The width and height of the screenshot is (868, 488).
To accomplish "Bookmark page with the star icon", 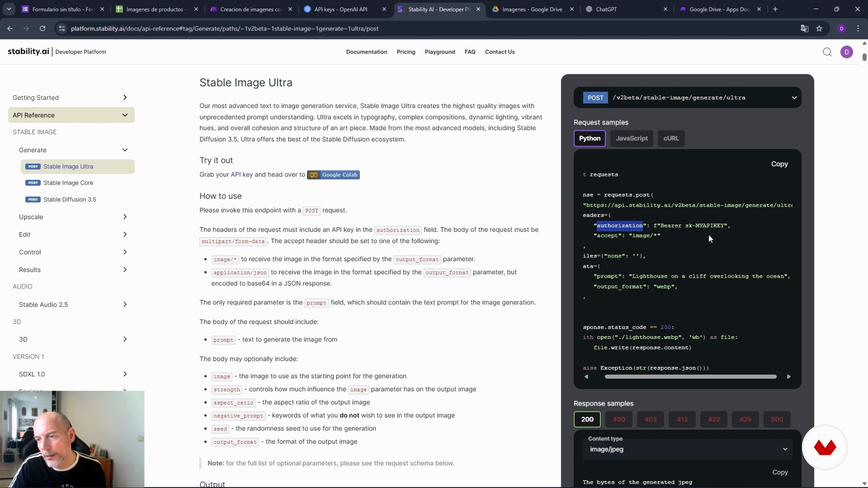I will [x=819, y=29].
